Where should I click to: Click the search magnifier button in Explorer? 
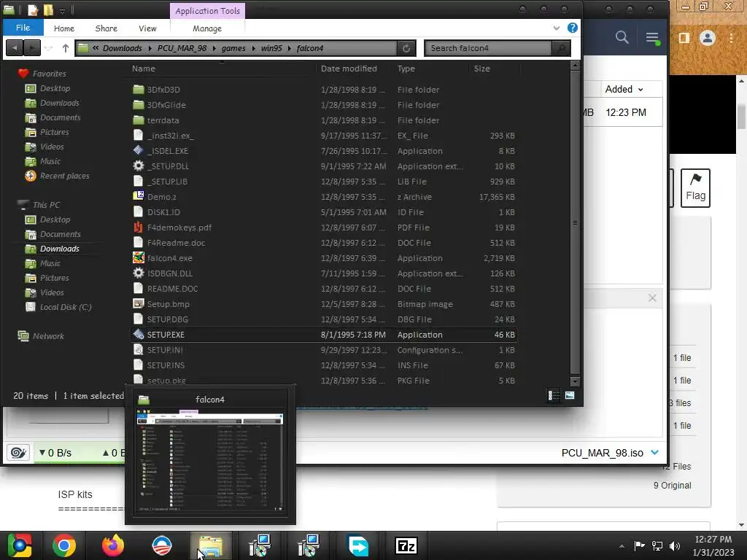[x=561, y=48]
